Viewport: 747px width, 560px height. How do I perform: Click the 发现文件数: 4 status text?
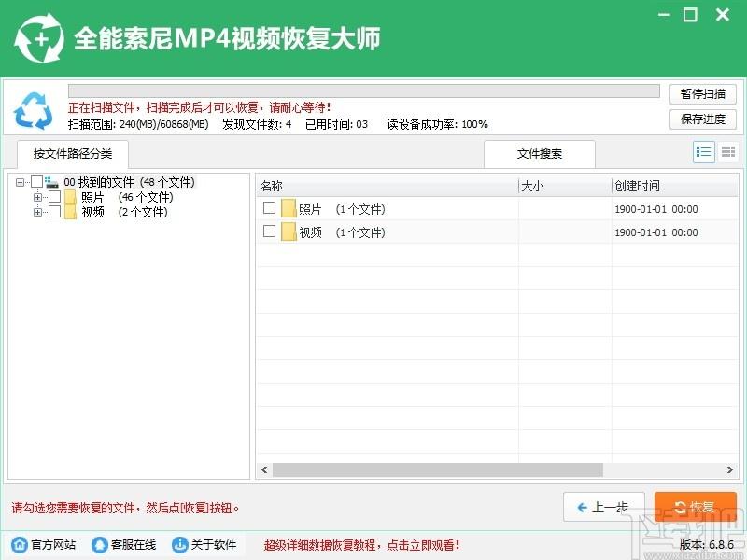pyautogui.click(x=257, y=124)
